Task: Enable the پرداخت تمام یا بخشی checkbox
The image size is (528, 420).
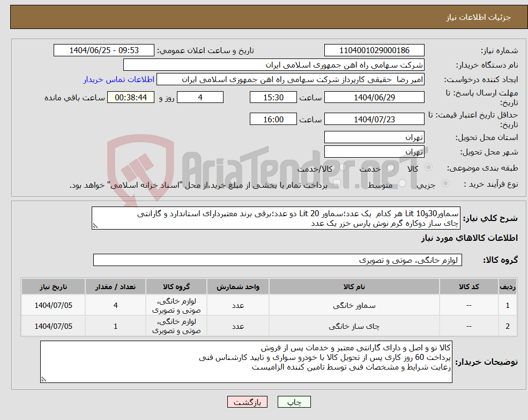Action: coord(337,183)
